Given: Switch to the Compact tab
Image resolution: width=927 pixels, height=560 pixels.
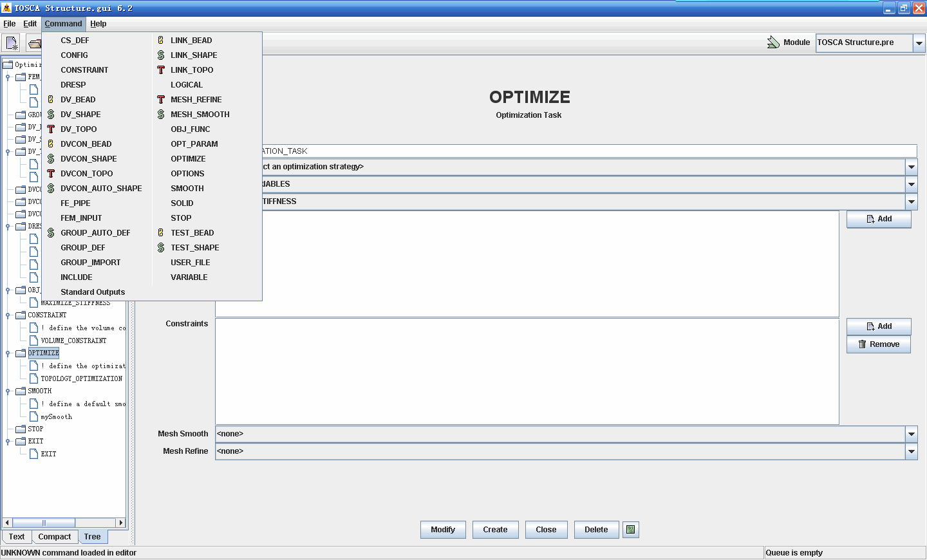Looking at the screenshot, I should coord(55,537).
